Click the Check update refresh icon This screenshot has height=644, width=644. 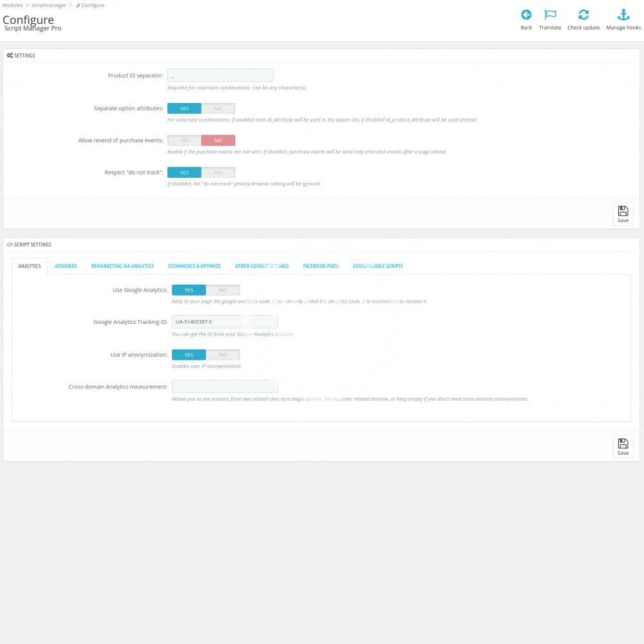click(583, 15)
